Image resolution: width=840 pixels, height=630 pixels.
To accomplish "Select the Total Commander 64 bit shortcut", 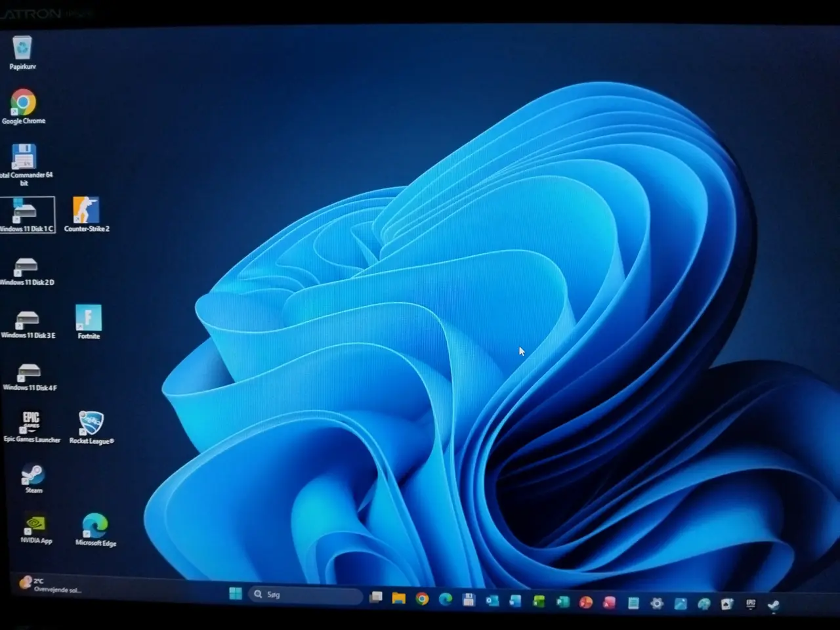I will click(x=24, y=165).
